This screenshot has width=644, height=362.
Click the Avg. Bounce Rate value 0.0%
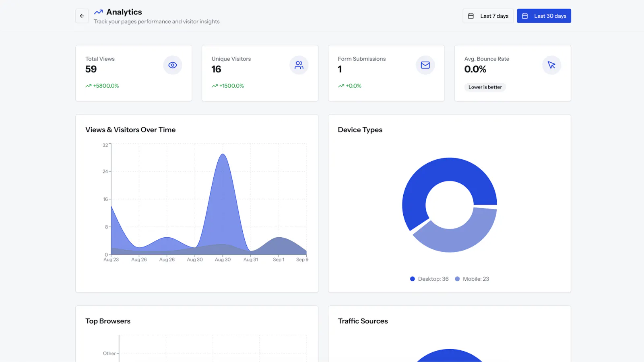click(475, 69)
